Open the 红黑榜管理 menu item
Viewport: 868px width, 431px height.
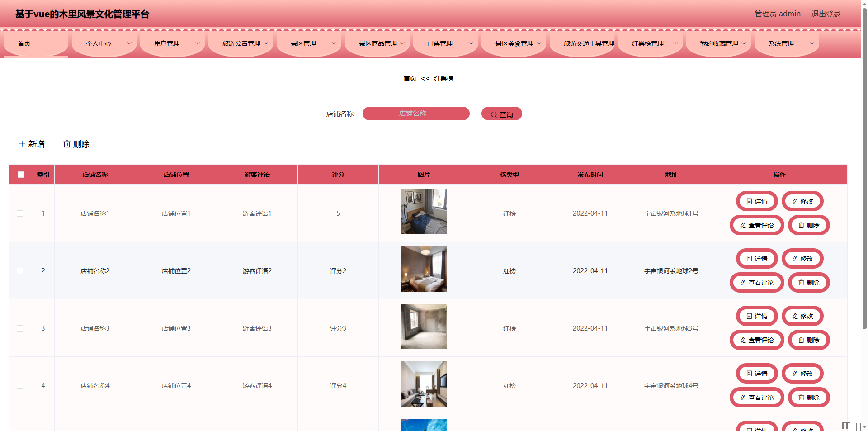coord(648,43)
